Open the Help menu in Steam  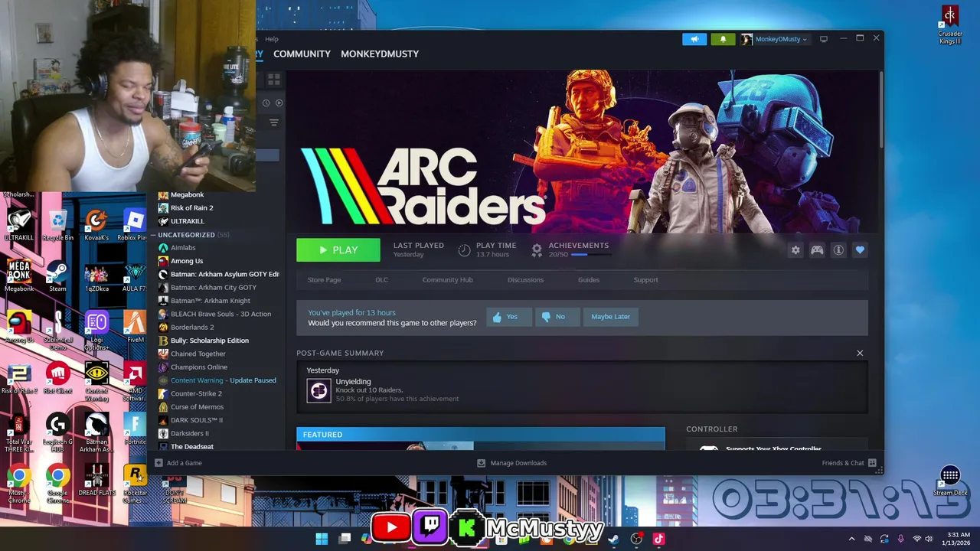[271, 39]
